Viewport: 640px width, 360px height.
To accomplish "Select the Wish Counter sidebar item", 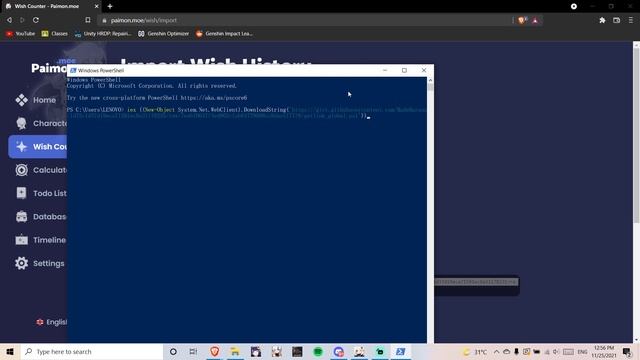I will pos(38,147).
